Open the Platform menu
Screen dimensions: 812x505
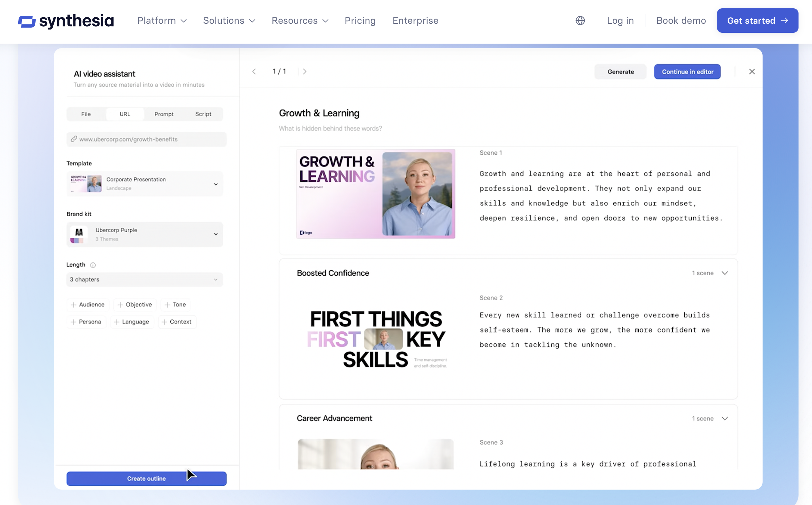(162, 21)
